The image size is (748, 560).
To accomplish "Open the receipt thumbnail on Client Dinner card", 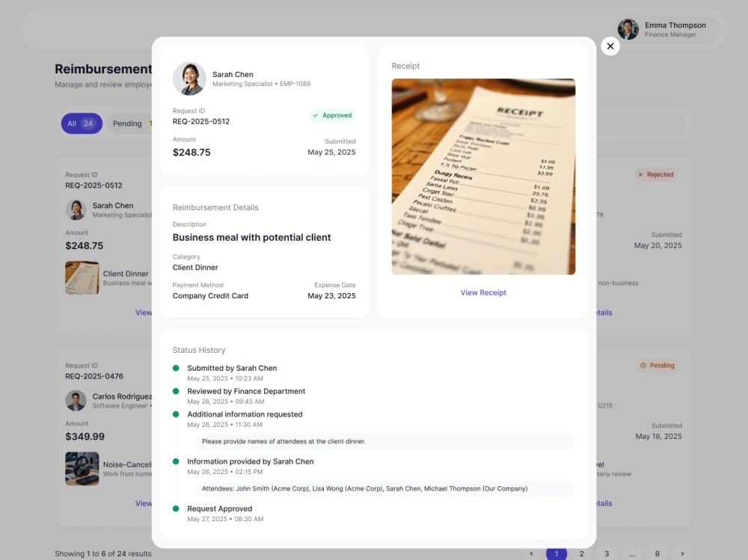I will click(x=82, y=277).
